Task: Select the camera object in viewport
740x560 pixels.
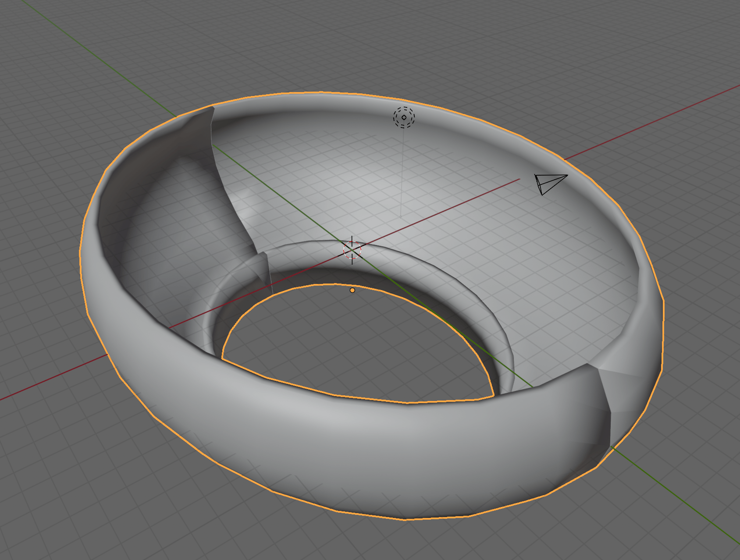Action: (551, 184)
